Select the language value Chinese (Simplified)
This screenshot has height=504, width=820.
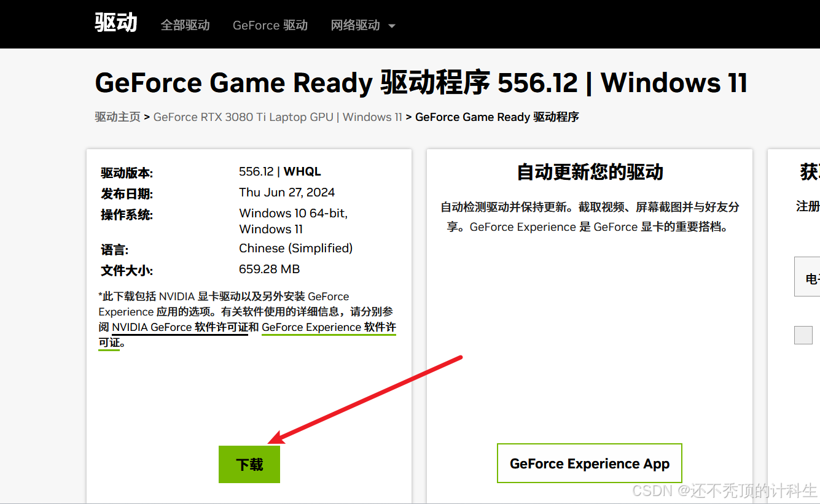296,248
